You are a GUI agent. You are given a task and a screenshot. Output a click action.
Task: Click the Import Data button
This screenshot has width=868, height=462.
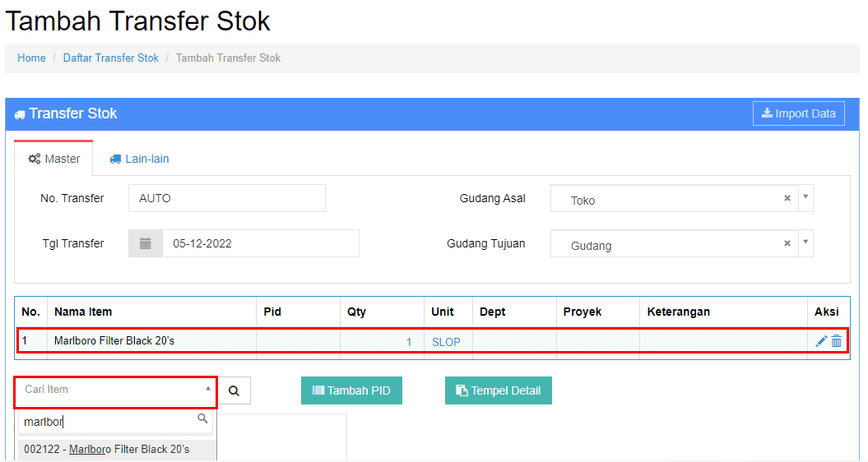coord(798,113)
